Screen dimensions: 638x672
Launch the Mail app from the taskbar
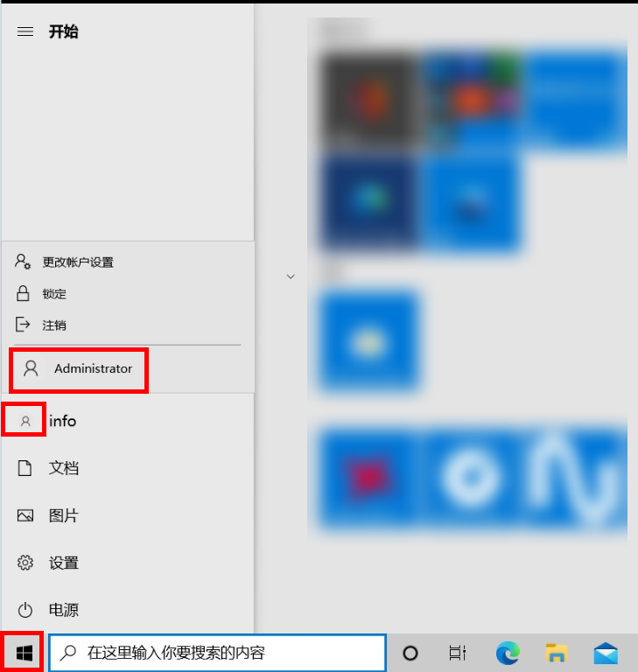[606, 653]
